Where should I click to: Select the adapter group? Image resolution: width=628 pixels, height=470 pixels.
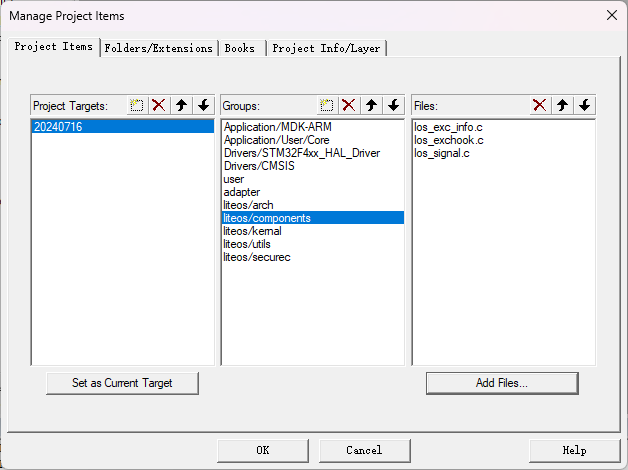point(312,192)
